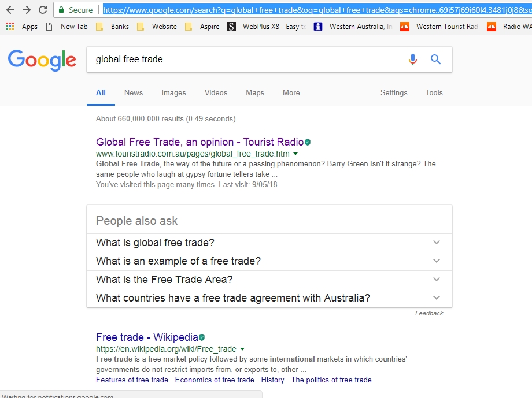Open the Banks bookmark folder

click(113, 27)
